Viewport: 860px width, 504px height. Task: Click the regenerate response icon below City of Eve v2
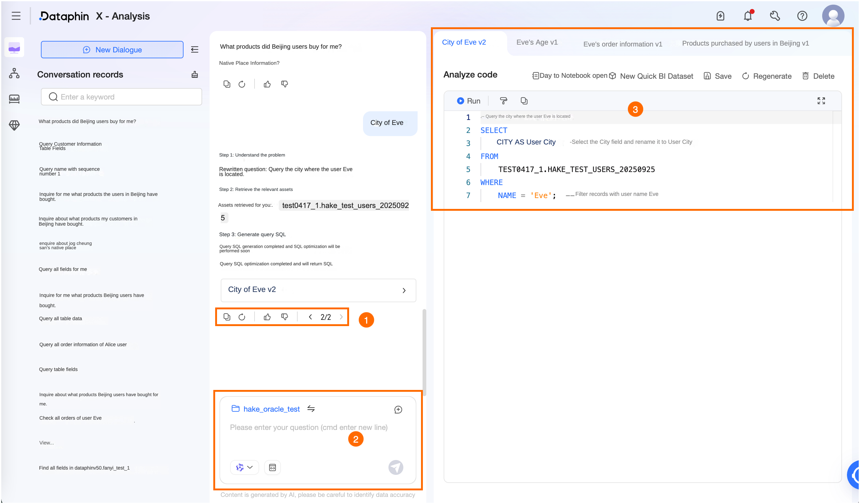(242, 317)
